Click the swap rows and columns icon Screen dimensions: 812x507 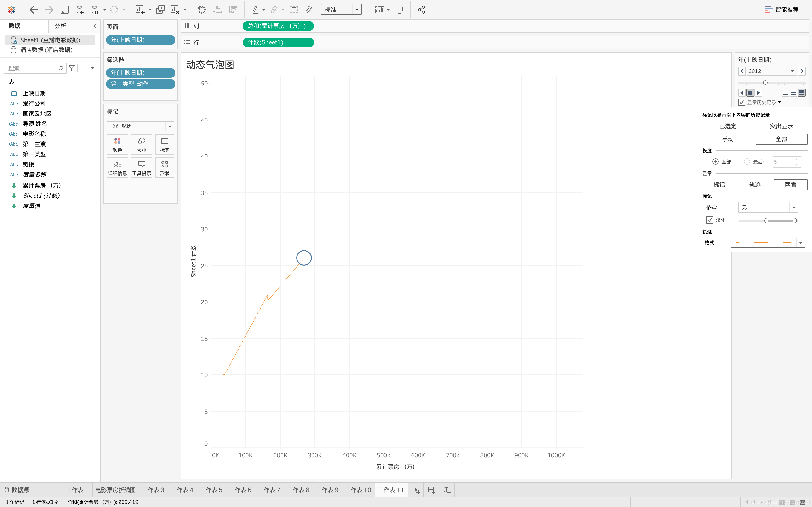[201, 10]
